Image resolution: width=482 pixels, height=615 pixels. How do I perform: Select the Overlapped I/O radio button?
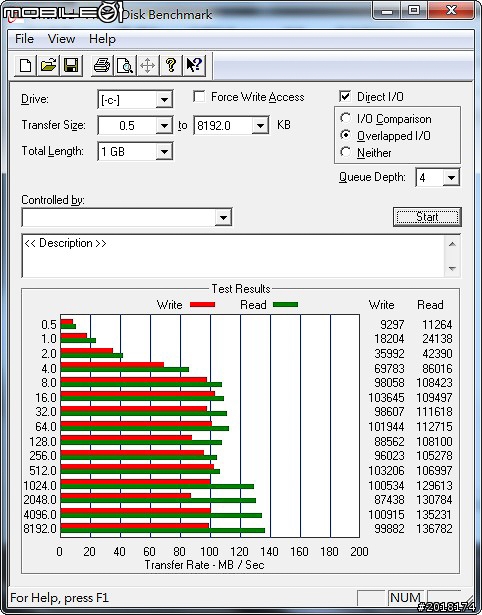(x=346, y=135)
